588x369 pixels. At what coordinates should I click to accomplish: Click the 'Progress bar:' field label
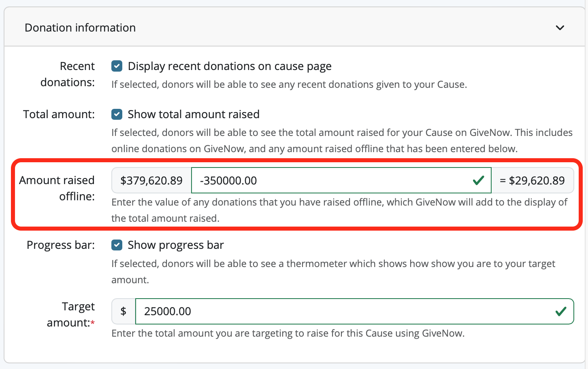tap(61, 245)
